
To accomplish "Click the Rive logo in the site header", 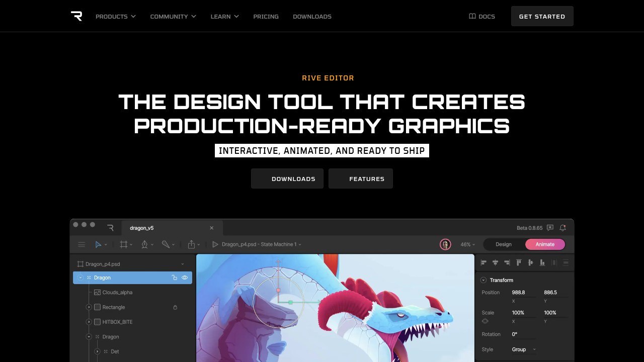I will pyautogui.click(x=76, y=16).
